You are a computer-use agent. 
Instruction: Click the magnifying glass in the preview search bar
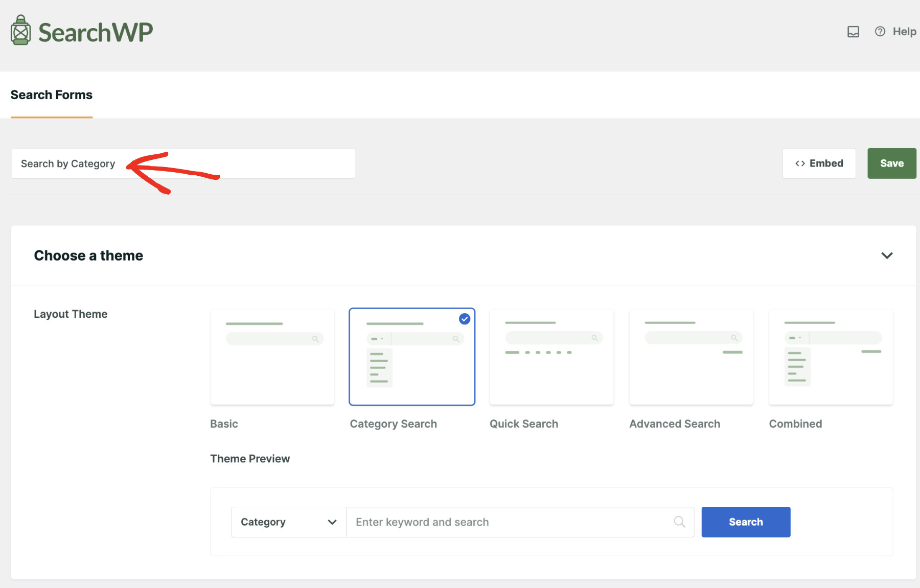(679, 522)
